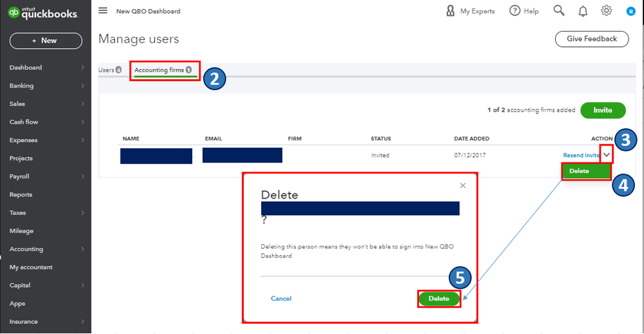Expand the Insurance chevron
644x334 pixels.
[83, 321]
